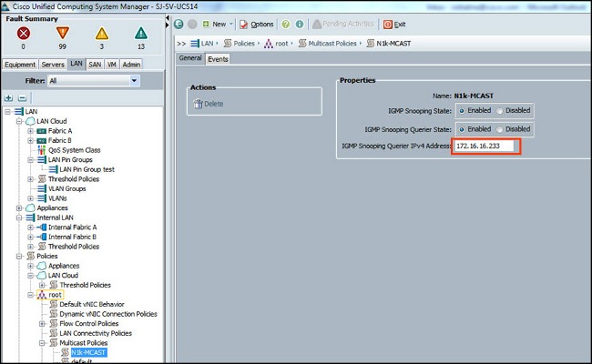Click the warning faults green triangle icon
The width and height of the screenshot is (592, 364).
tap(141, 33)
